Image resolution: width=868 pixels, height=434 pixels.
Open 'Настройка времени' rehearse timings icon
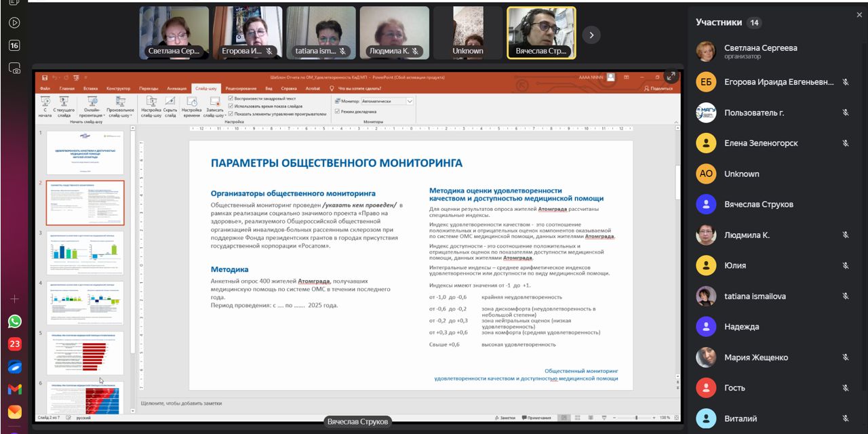point(191,102)
